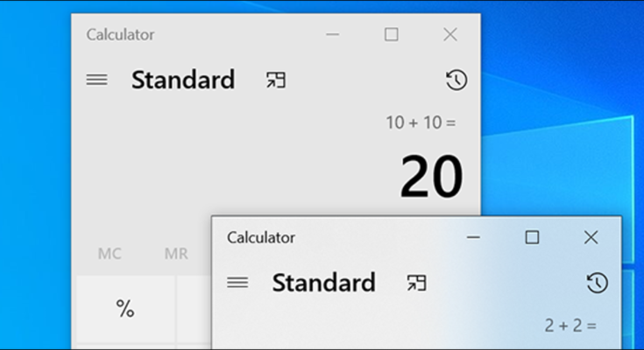Minimize the front Calculator window
Viewport: 644px width, 350px height.
point(473,237)
